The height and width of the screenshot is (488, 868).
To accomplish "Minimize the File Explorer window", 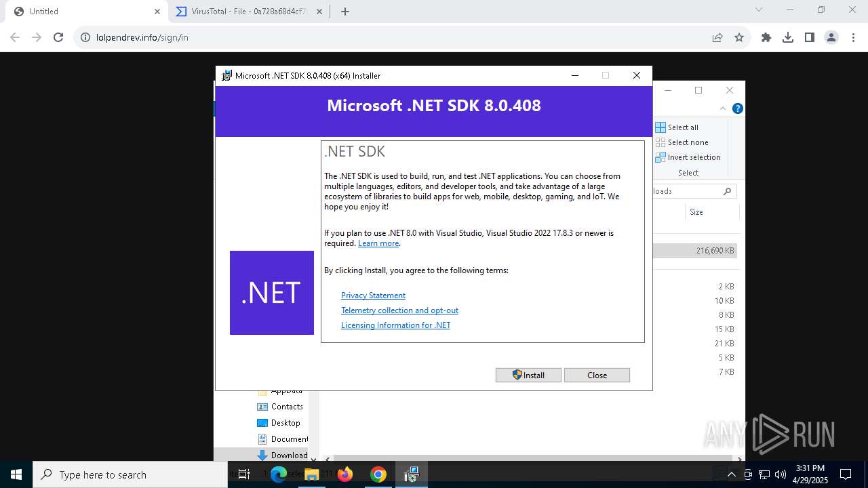I will [667, 90].
